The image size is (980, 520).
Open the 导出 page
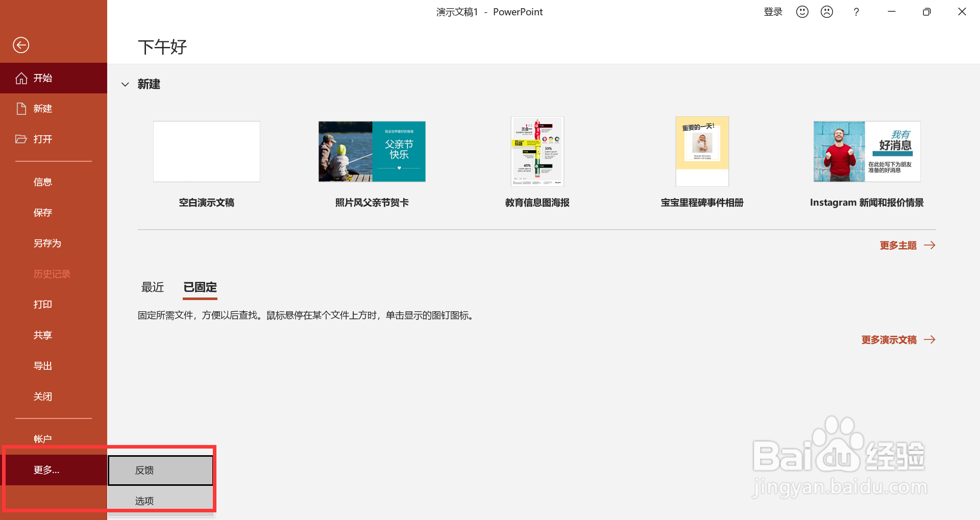click(54, 366)
